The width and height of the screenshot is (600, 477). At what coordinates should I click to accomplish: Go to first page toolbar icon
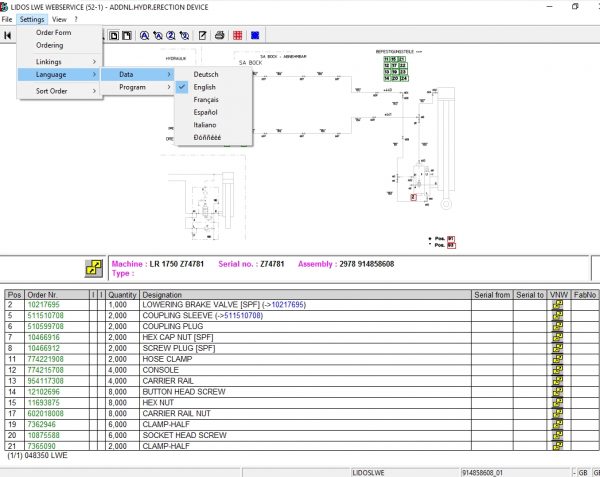pyautogui.click(x=7, y=36)
